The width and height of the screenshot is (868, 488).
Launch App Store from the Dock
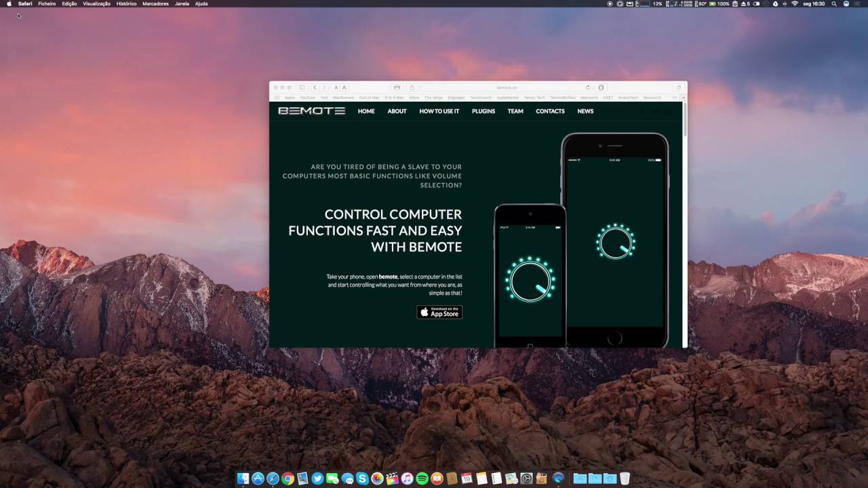point(258,479)
